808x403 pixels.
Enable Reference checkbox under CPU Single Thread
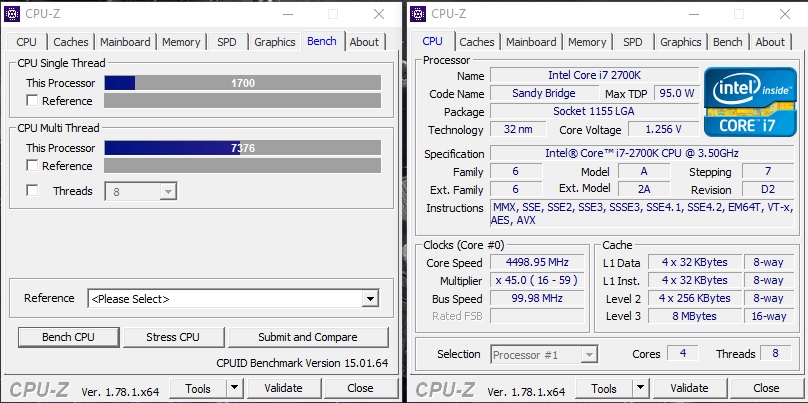32,100
